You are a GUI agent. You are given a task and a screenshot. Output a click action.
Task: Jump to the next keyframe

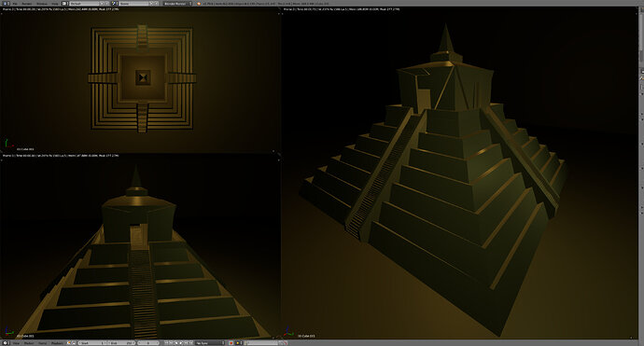[x=186, y=342]
